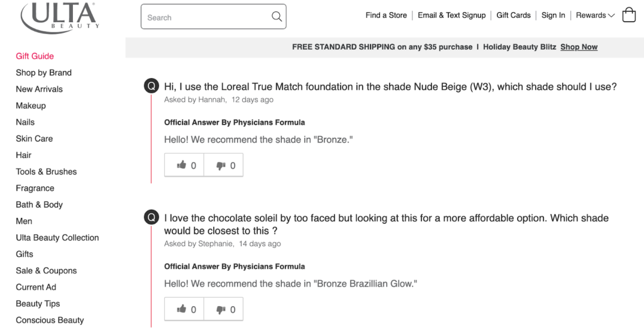Image resolution: width=644 pixels, height=330 pixels.
Task: Open the Find a Store link
Action: click(386, 15)
